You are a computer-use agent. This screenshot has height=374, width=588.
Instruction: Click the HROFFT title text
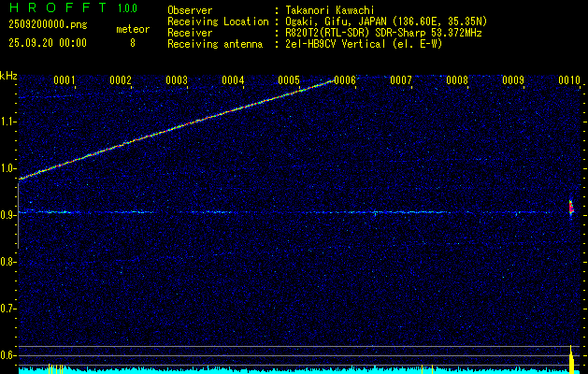[x=53, y=8]
